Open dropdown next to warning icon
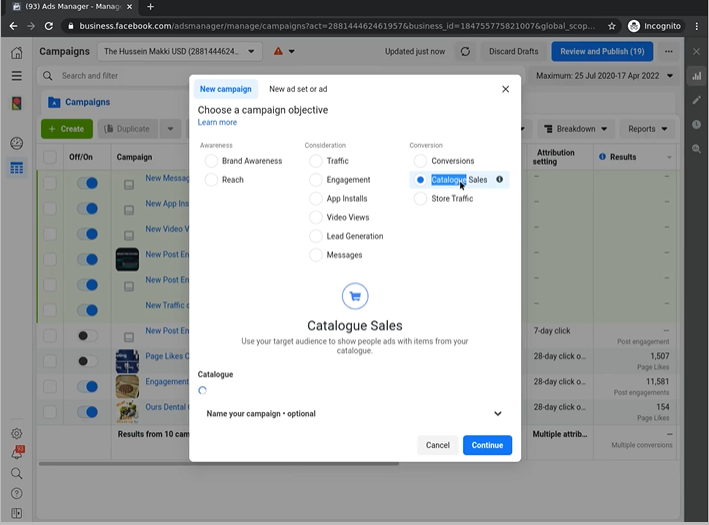709x525 pixels. tap(292, 52)
